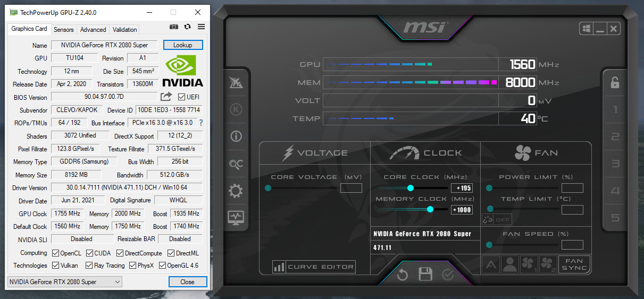The height and width of the screenshot is (299, 644).
Task: Select Afterburner profile slot 3
Action: click(615, 164)
